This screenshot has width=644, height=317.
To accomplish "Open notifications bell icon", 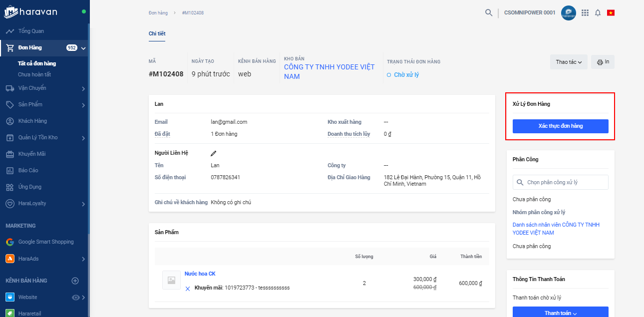I will pos(598,12).
